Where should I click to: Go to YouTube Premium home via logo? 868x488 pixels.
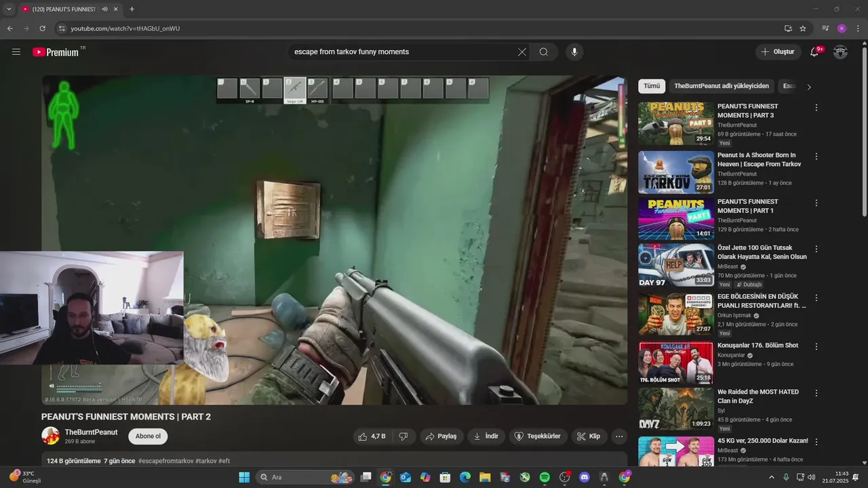(x=58, y=52)
